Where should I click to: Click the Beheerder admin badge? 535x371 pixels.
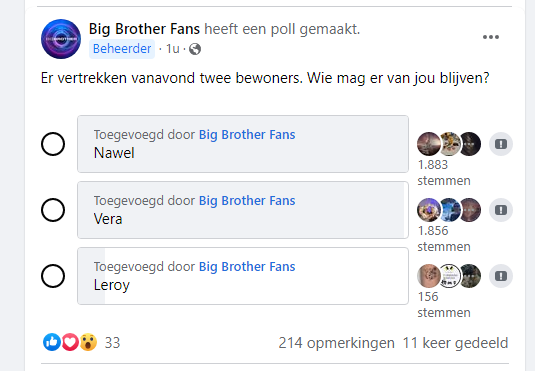point(122,49)
